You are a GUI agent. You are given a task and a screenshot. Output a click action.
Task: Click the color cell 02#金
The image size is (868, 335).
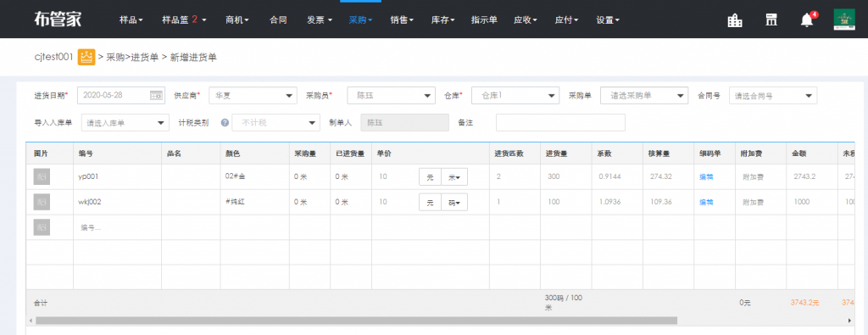[x=236, y=177]
